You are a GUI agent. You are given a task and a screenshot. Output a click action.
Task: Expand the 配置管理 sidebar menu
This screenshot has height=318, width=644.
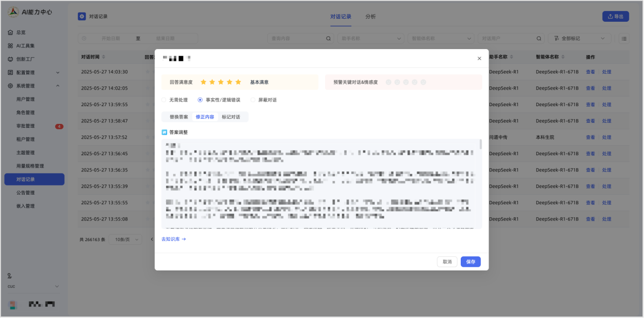coord(57,73)
